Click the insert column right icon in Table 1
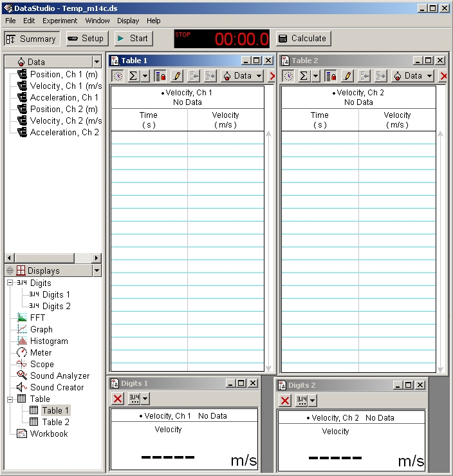 pyautogui.click(x=210, y=76)
